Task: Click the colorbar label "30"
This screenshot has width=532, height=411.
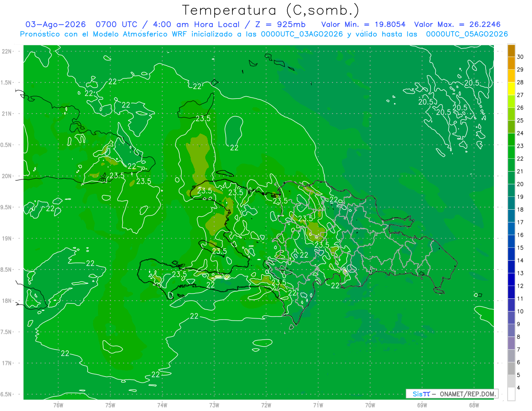Action: pos(520,57)
